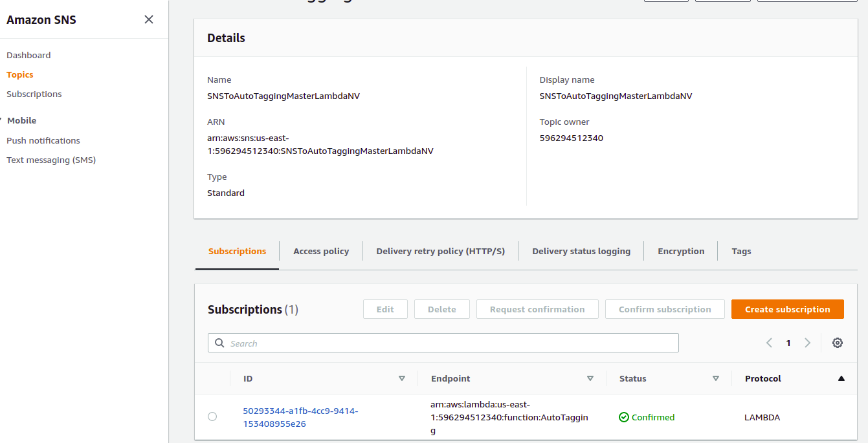Open Subscriptions in the sidebar

click(34, 94)
